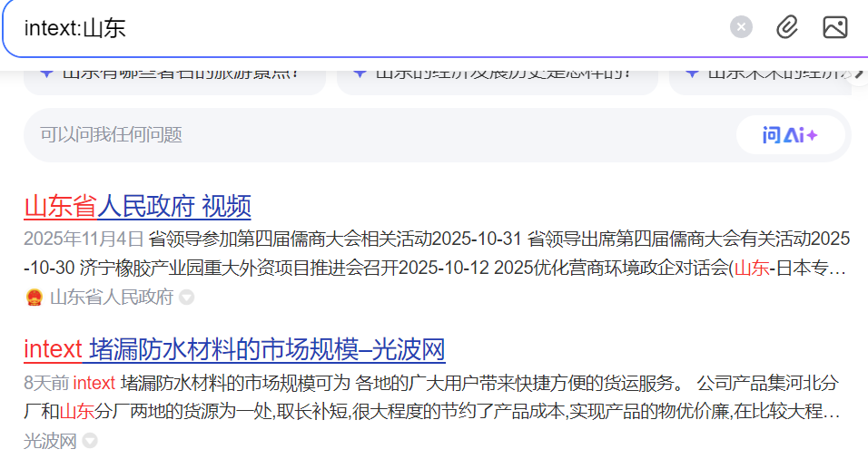Open the 山东省人民政府 视频 result title
Screen dimensions: 868x459
137,206
